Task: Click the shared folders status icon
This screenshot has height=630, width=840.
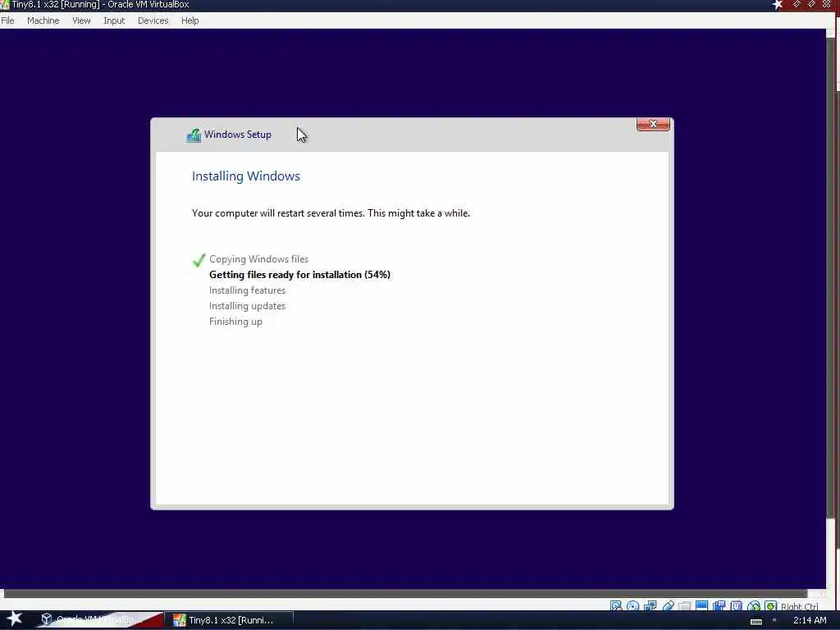Action: point(684,606)
